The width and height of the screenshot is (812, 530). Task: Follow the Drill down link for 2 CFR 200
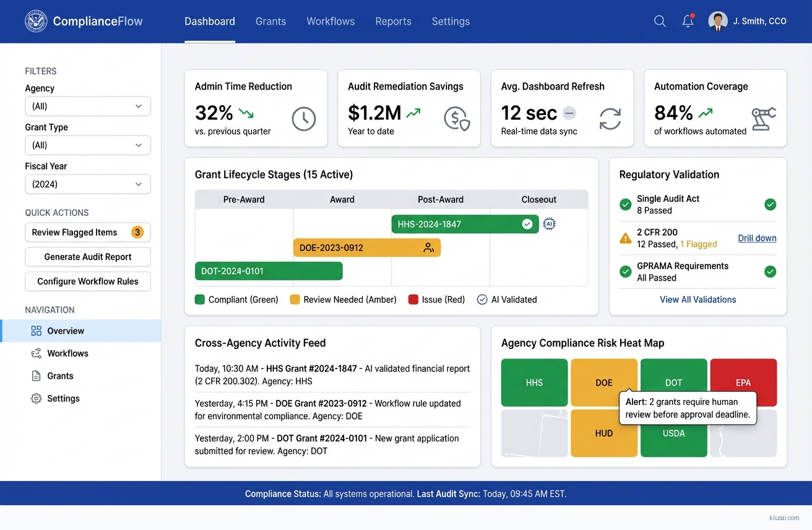click(757, 238)
